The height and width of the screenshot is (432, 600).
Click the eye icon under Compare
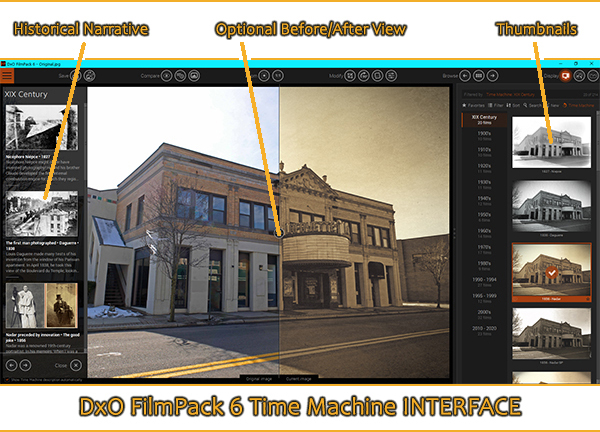click(166, 76)
